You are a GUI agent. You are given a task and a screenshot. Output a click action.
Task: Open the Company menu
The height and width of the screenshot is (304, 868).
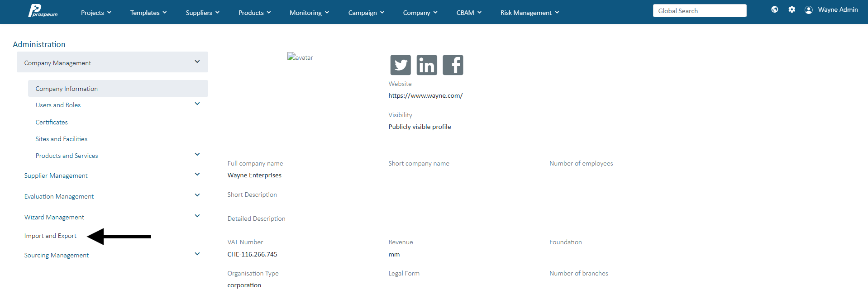pyautogui.click(x=420, y=13)
